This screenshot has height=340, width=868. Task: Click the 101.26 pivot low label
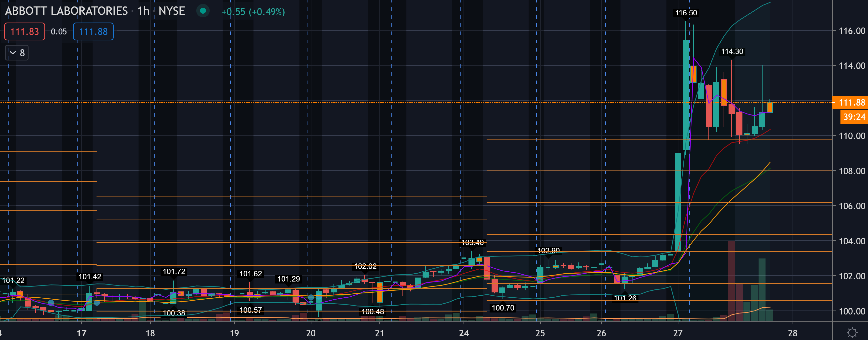click(625, 298)
